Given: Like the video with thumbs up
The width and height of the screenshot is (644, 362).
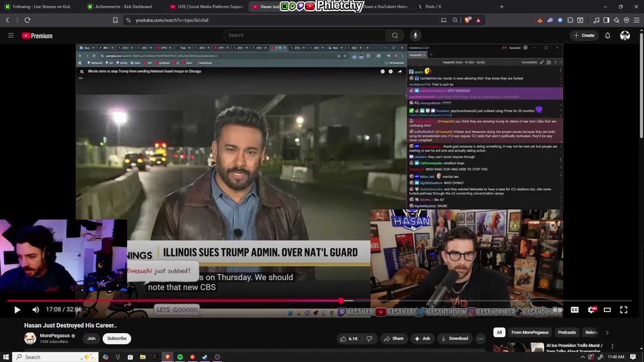Looking at the screenshot, I should [349, 338].
